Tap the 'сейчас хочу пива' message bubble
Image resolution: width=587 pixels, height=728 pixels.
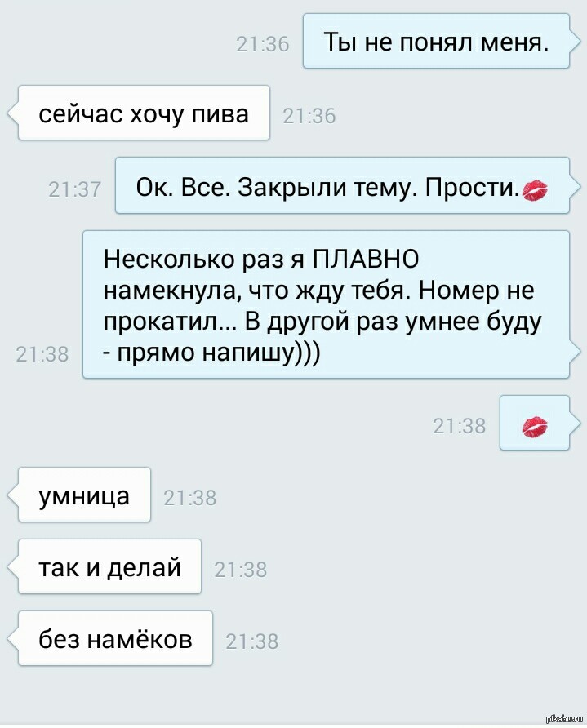(x=144, y=113)
